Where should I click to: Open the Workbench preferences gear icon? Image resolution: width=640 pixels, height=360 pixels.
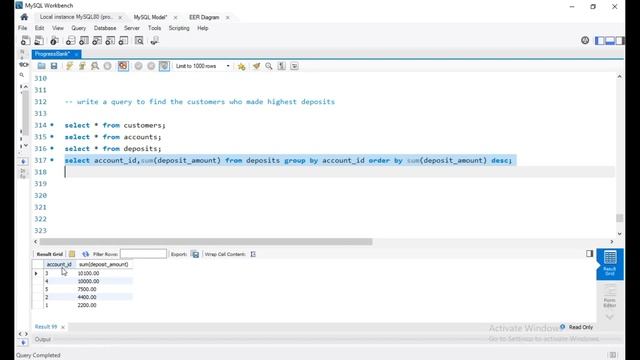[x=585, y=40]
